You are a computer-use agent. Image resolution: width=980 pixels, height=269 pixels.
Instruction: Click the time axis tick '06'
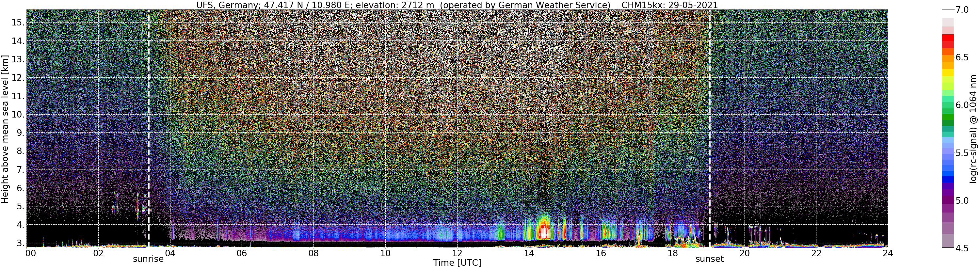pos(242,253)
